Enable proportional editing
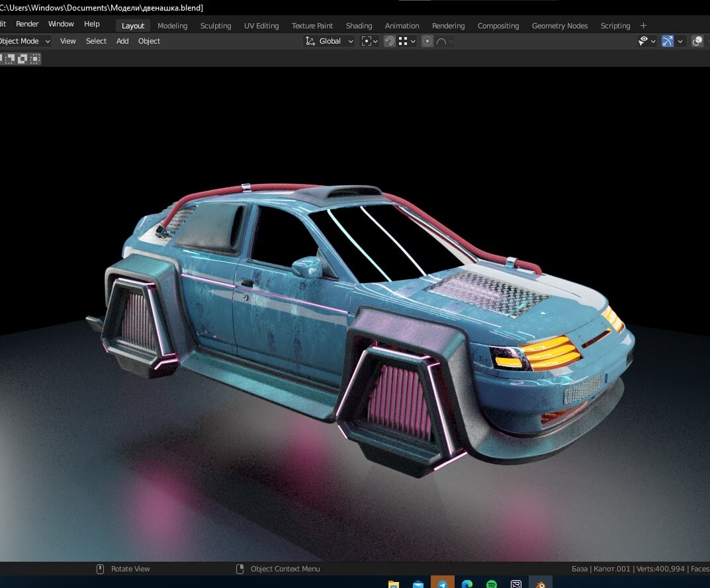Image resolution: width=710 pixels, height=588 pixels. (427, 41)
